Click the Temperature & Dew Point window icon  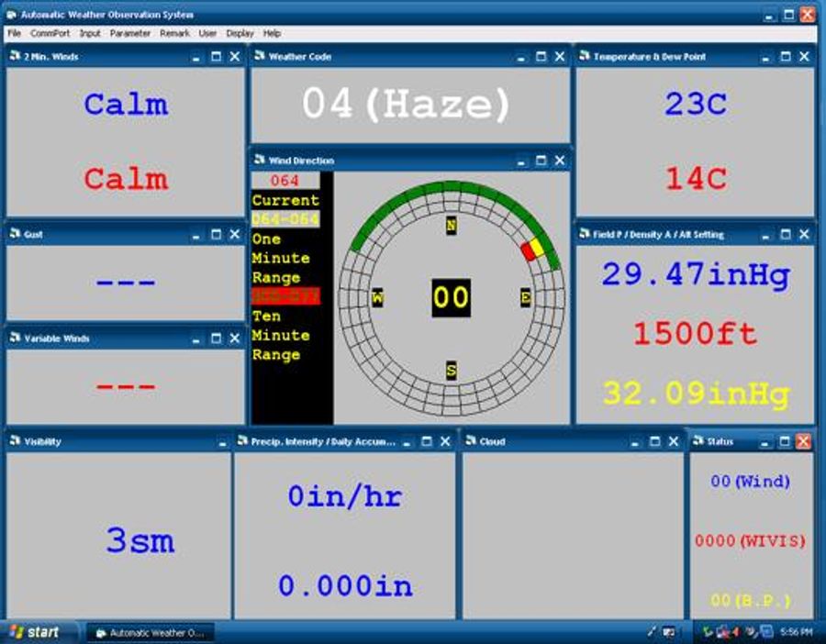coord(585,56)
